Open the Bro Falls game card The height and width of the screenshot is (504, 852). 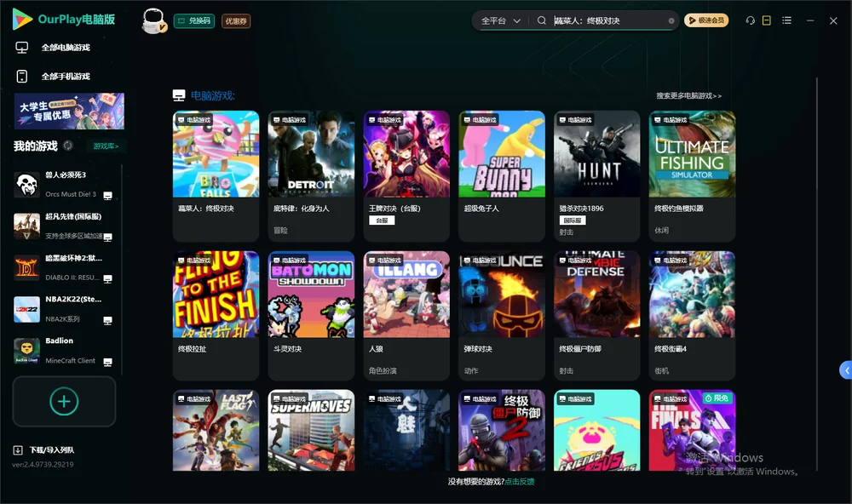pos(216,176)
